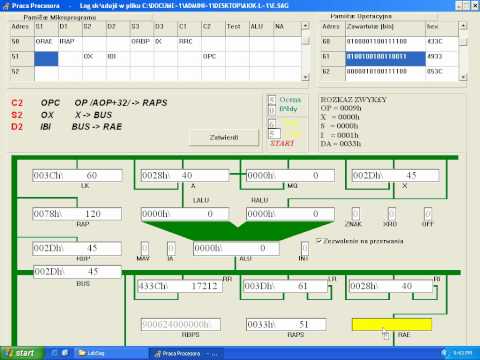Select the IBI cell in row 51
This screenshot has width=480, height=360.
click(118, 59)
